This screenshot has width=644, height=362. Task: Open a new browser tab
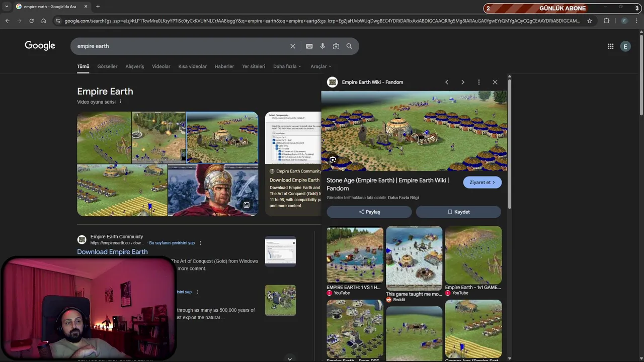[x=98, y=7]
